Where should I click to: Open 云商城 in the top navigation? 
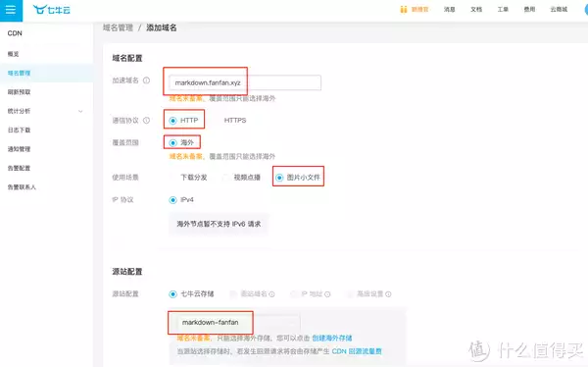(559, 10)
